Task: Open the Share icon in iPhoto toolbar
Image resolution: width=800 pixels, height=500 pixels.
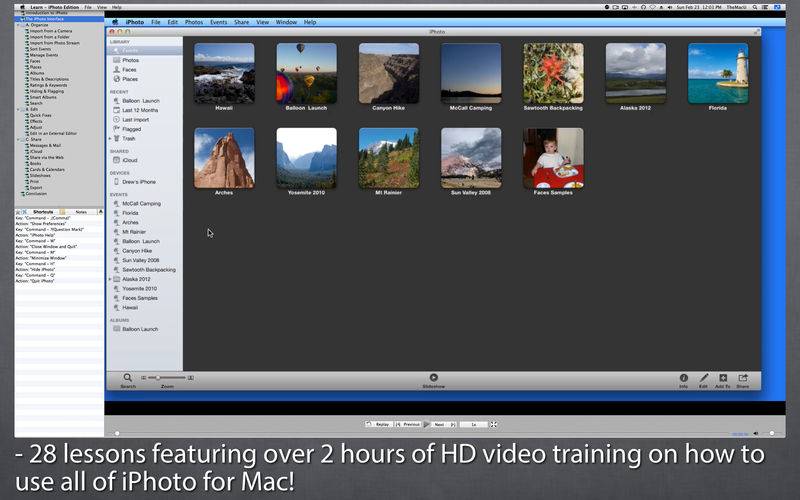Action: point(743,378)
